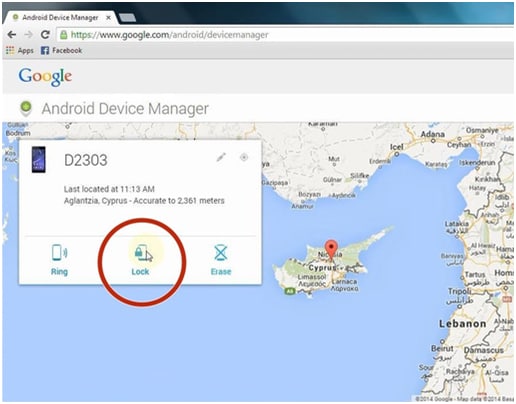Click the browser reload icon
516x404 pixels.
(45, 34)
